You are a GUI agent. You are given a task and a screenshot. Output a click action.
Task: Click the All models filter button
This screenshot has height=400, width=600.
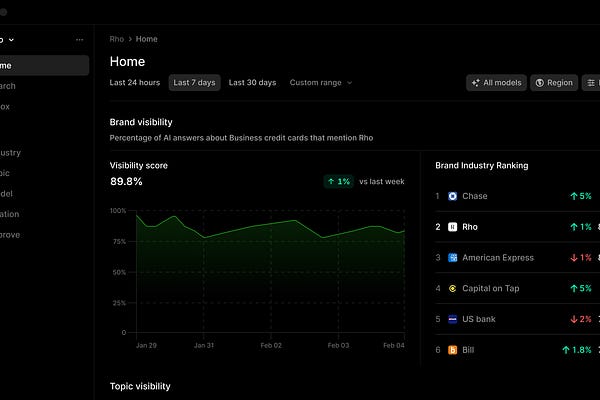[496, 83]
